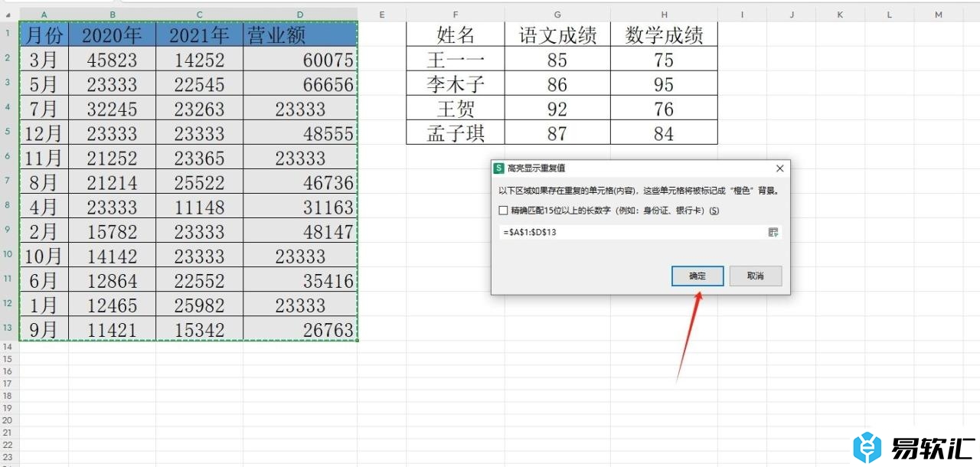Select row 14 header
Screen dimensions: 980x467
point(9,347)
